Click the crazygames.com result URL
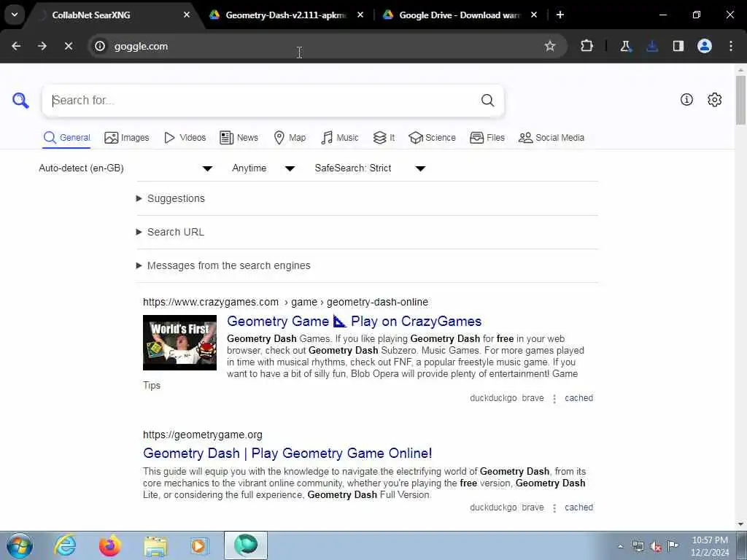This screenshot has height=560, width=747. (285, 302)
